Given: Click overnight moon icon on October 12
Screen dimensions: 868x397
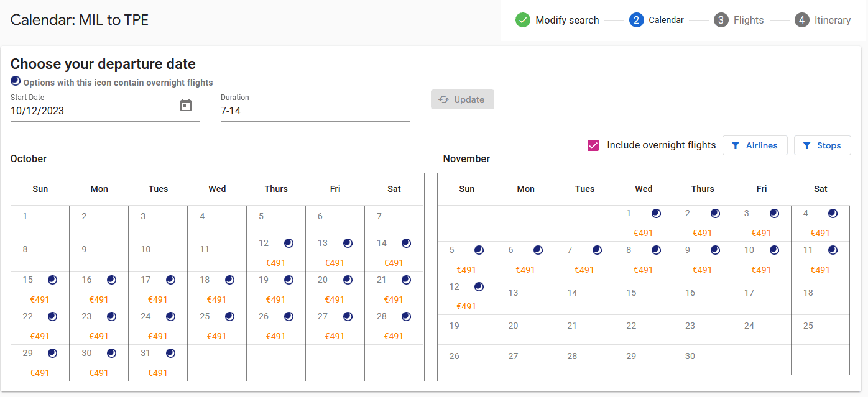Looking at the screenshot, I should (x=289, y=243).
